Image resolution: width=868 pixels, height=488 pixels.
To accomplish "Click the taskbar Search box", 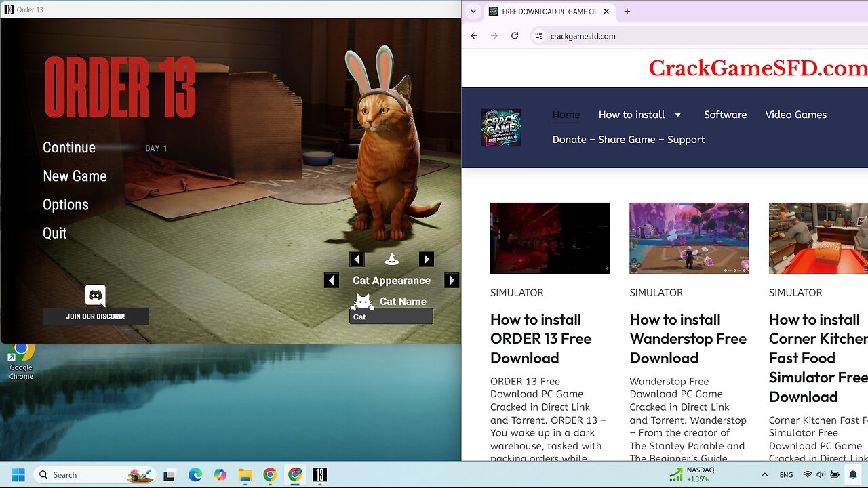I will tap(95, 474).
